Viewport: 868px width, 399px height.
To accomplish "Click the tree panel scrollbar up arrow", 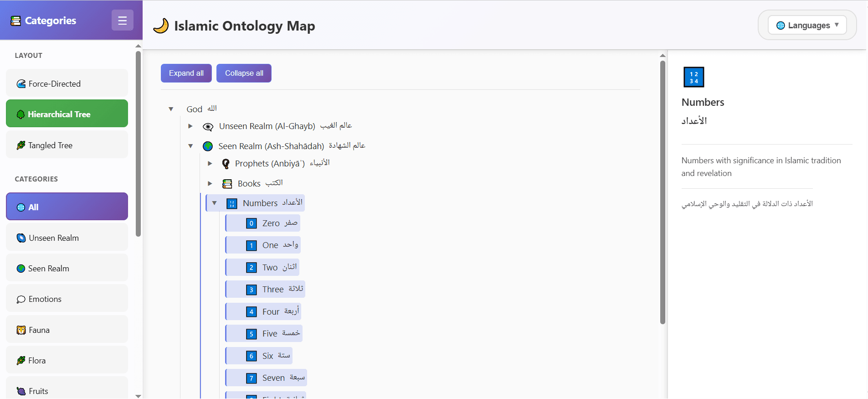I will click(x=663, y=56).
